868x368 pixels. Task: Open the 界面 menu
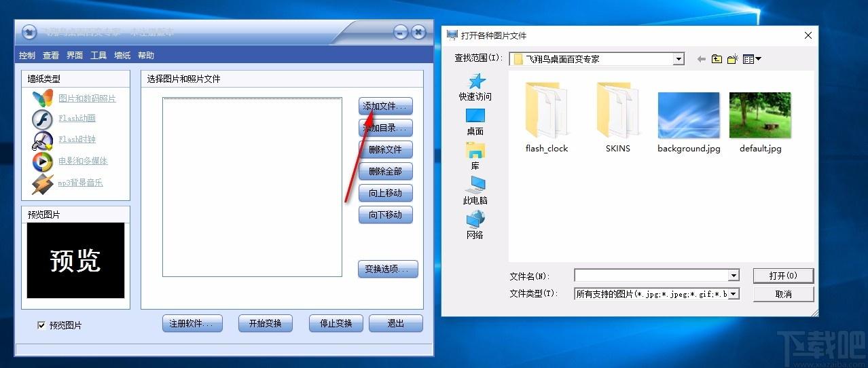[x=75, y=56]
